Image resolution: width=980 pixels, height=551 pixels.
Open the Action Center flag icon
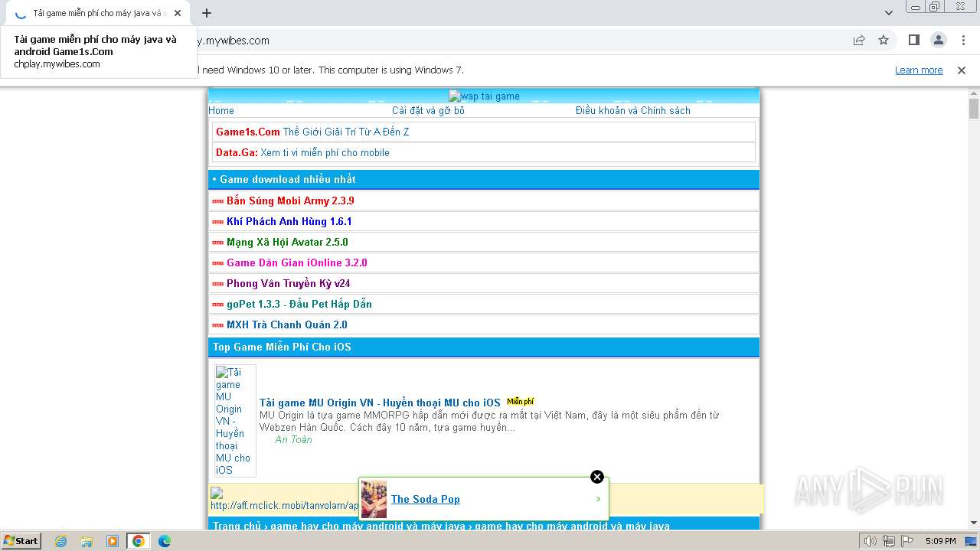coord(906,541)
